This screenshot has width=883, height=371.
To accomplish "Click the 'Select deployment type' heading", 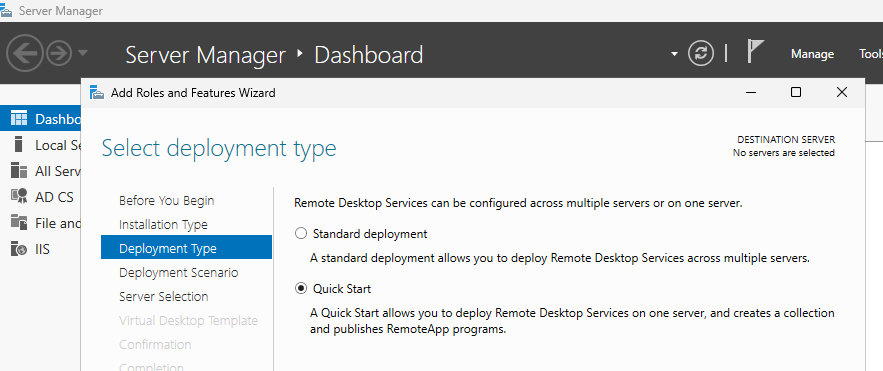I will coord(219,148).
